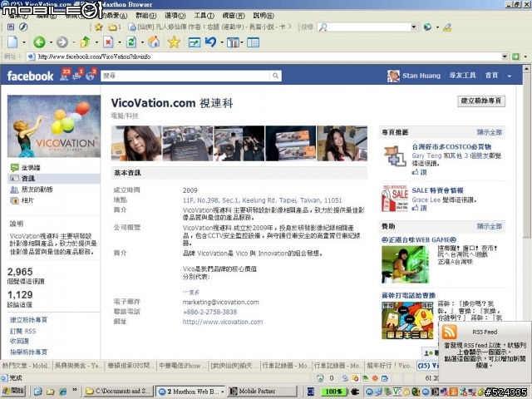Image resolution: width=532 pixels, height=399 pixels.
Task: Click the split columns layout icon
Action: [233, 42]
